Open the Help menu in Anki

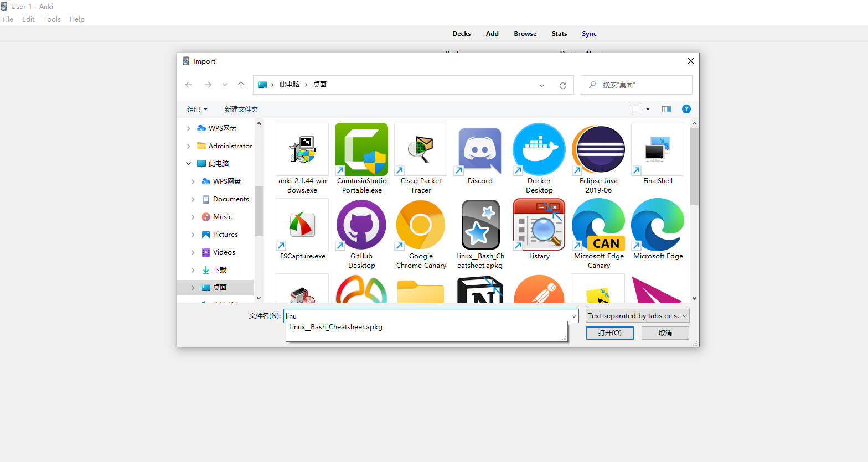tap(77, 19)
